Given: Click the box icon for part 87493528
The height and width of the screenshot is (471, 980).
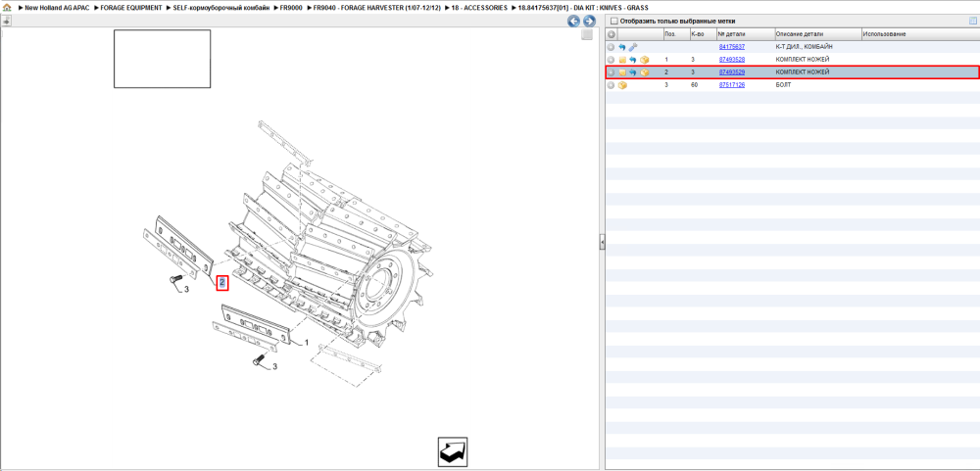Looking at the screenshot, I should coord(645,60).
